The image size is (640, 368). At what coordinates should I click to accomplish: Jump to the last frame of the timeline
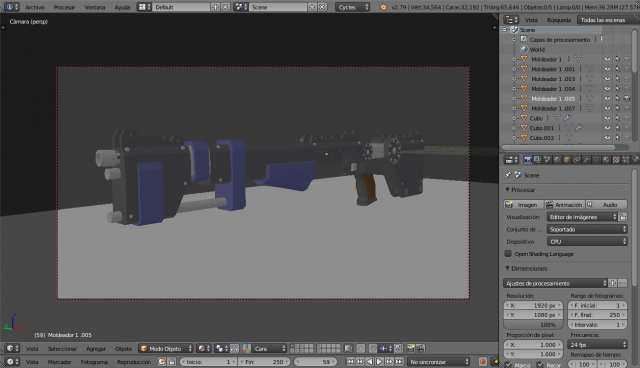(399, 361)
